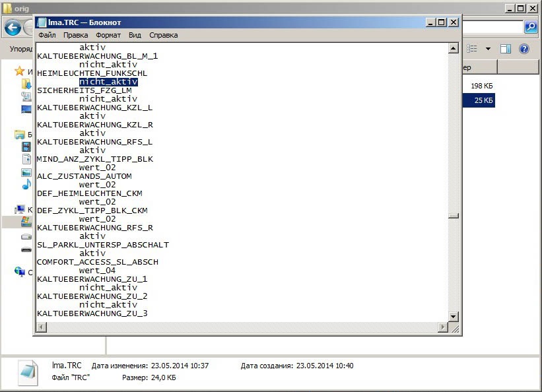
Task: Click the Explorer search input field
Action: point(493,26)
